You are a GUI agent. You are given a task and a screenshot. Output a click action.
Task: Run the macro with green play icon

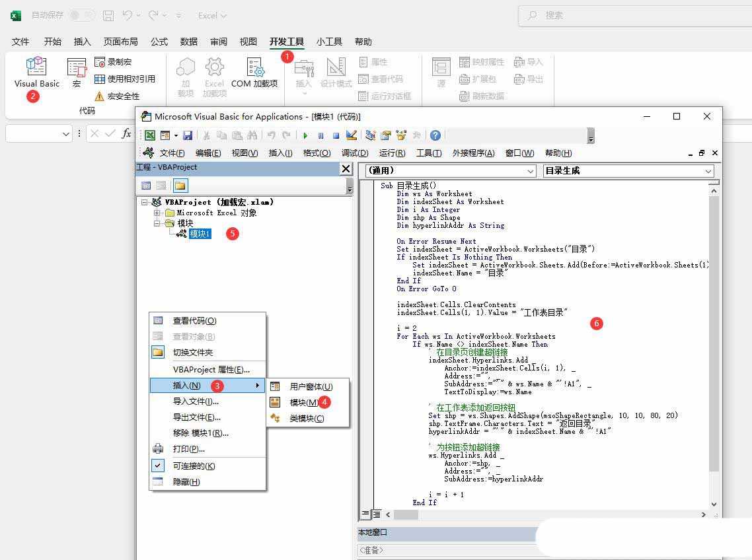[305, 135]
